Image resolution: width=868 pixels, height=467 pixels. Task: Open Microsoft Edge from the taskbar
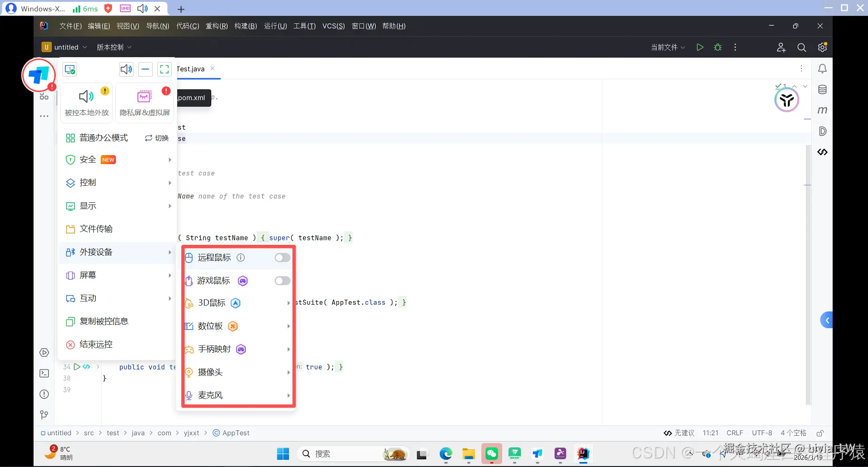coord(446,454)
